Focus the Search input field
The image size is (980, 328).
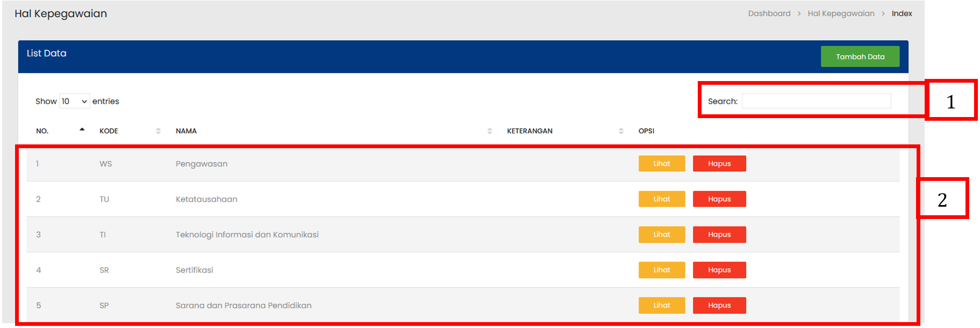(x=816, y=101)
